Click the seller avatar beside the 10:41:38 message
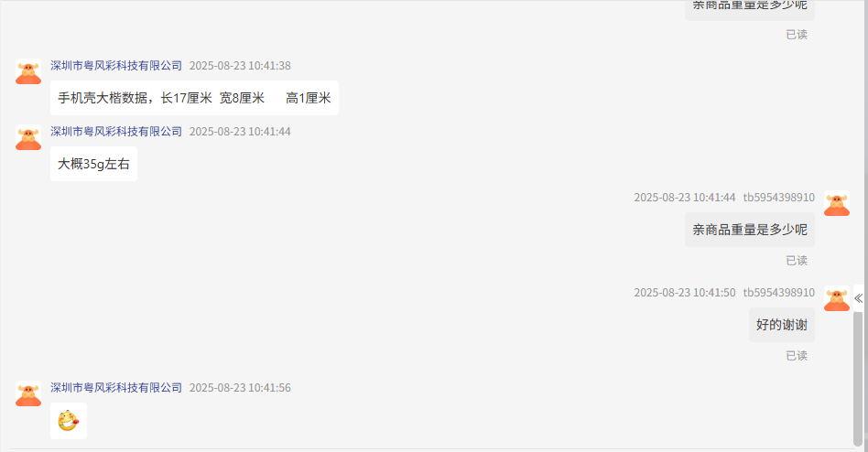This screenshot has width=868, height=452. coord(28,71)
